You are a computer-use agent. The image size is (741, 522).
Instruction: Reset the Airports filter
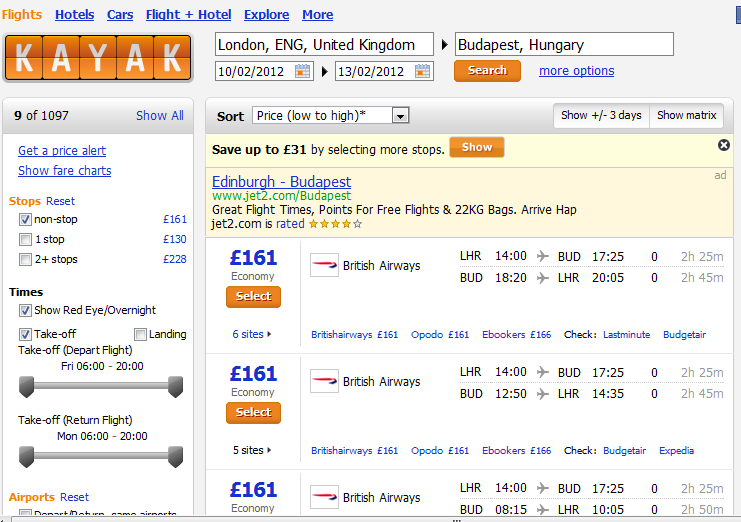click(75, 497)
